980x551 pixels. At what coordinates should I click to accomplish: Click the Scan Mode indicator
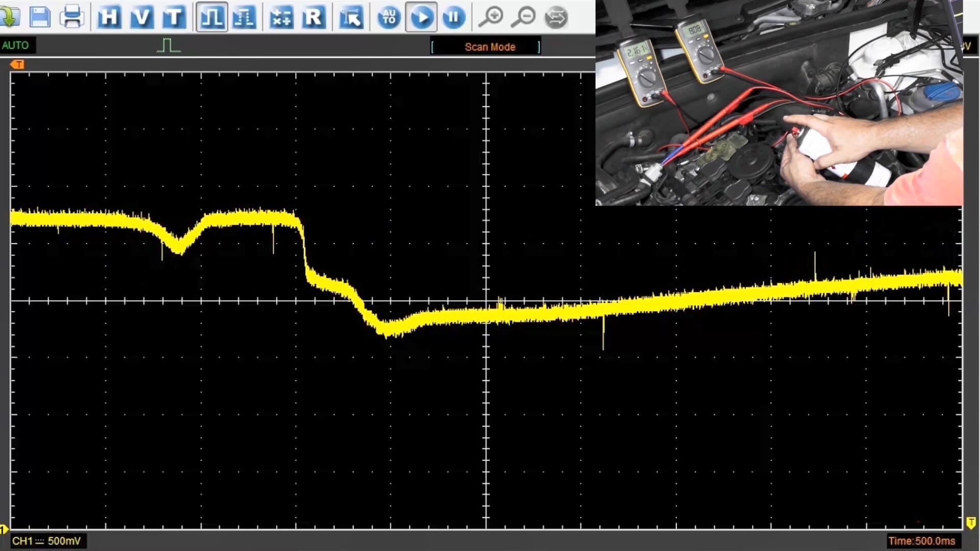[x=486, y=47]
